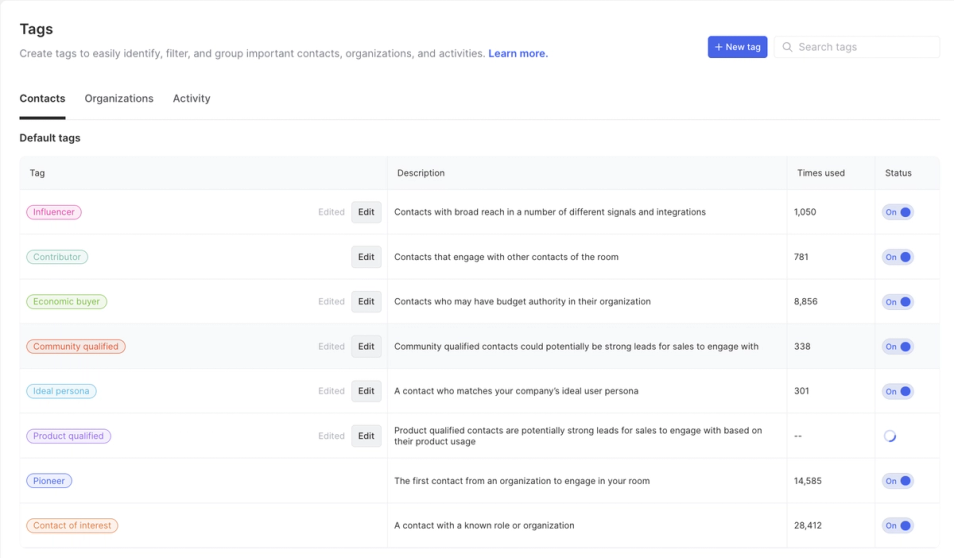Click the Ideal persona tag badge

point(61,391)
